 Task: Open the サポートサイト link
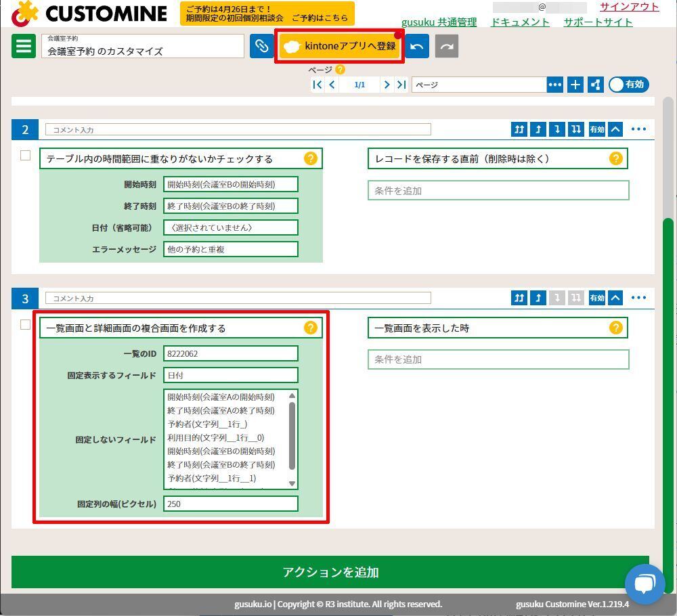[x=598, y=22]
